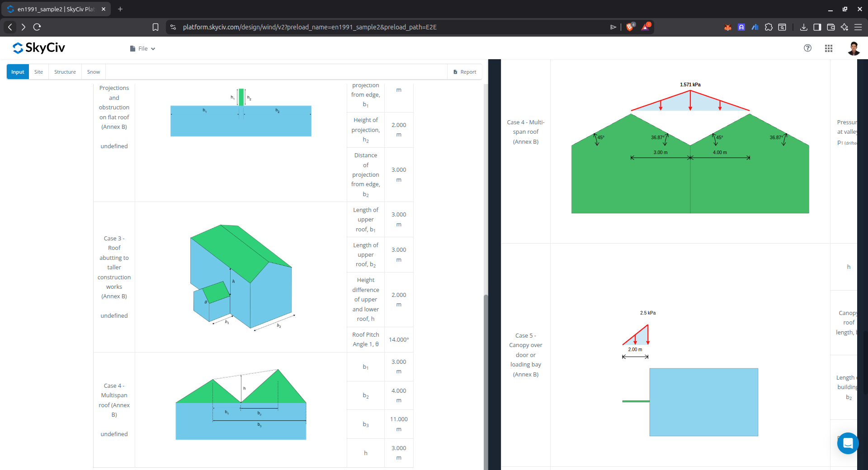The height and width of the screenshot is (470, 868).
Task: Expand the File dropdown menu
Action: [143, 49]
